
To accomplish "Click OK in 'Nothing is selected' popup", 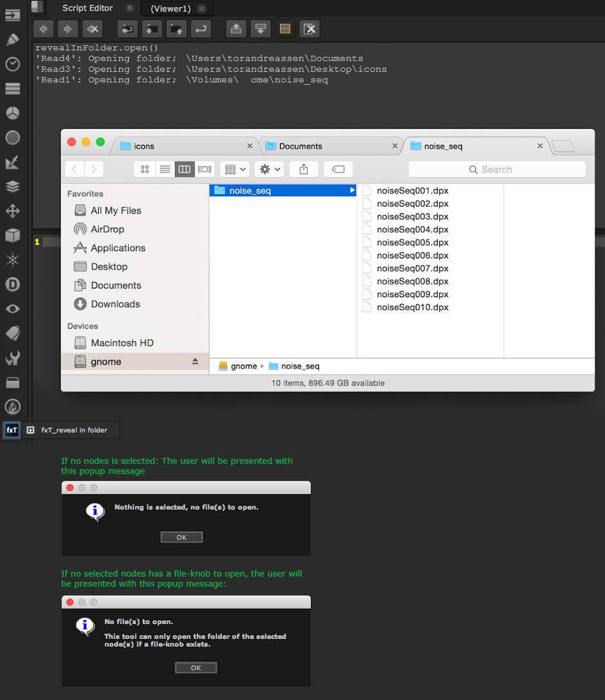I will coord(181,537).
